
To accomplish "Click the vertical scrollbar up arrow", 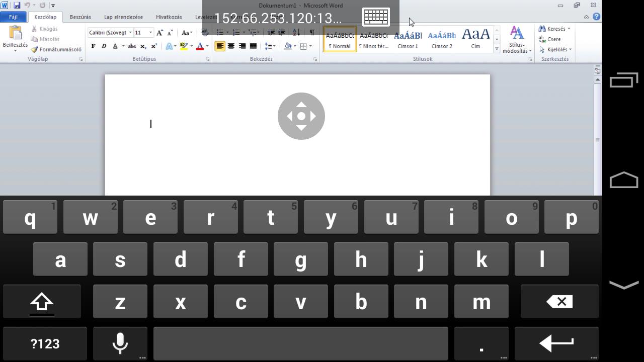I will click(x=597, y=80).
